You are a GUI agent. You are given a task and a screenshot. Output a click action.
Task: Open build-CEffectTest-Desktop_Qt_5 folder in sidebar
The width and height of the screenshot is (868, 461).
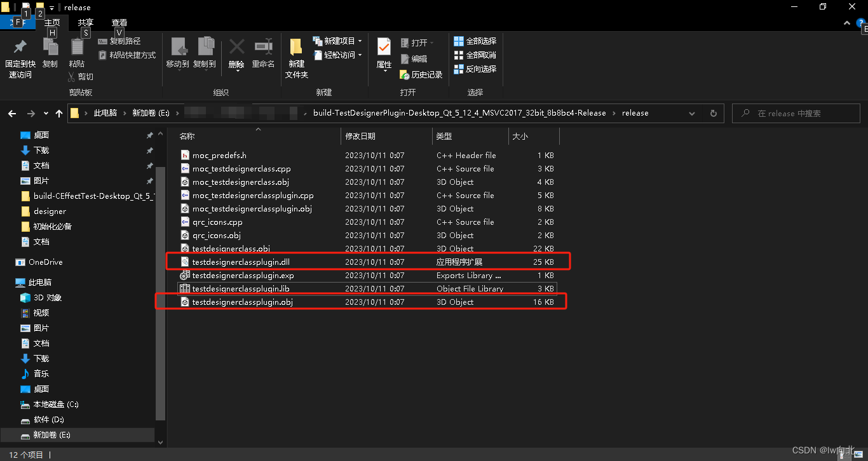[93, 196]
